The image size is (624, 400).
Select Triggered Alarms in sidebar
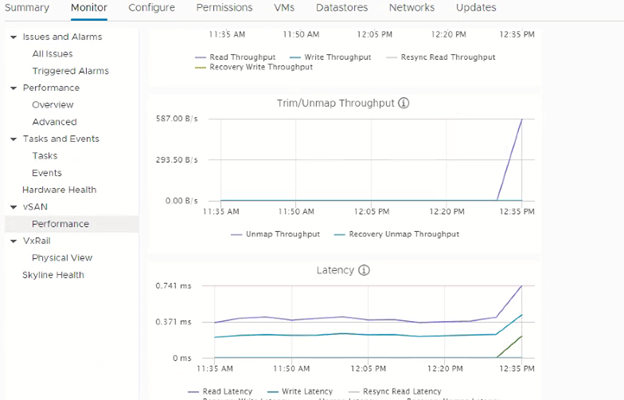[x=70, y=71]
